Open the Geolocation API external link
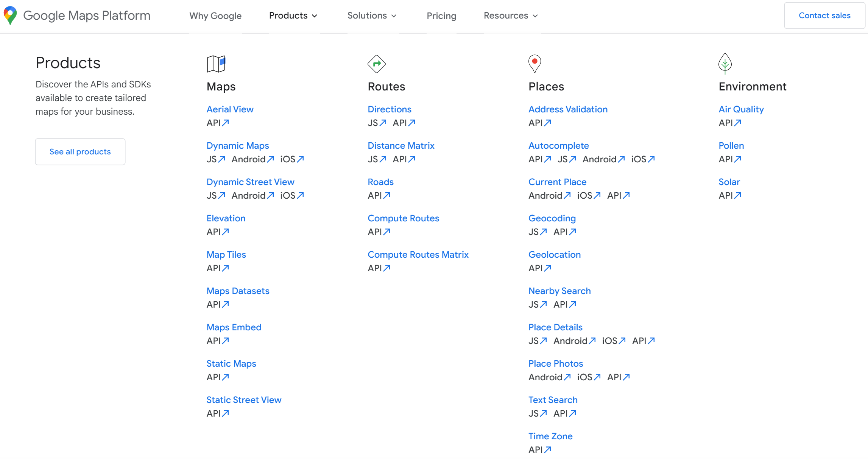Image resolution: width=868 pixels, height=459 pixels. (x=540, y=268)
